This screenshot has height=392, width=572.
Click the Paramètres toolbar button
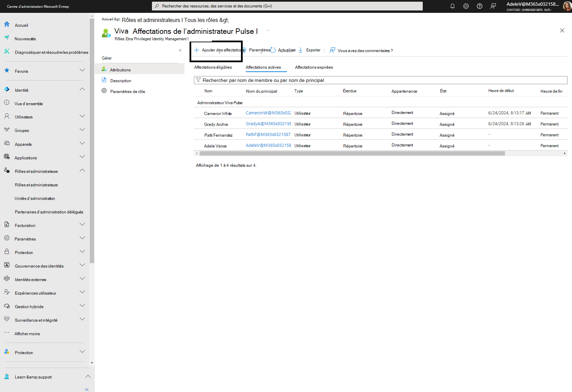click(256, 50)
